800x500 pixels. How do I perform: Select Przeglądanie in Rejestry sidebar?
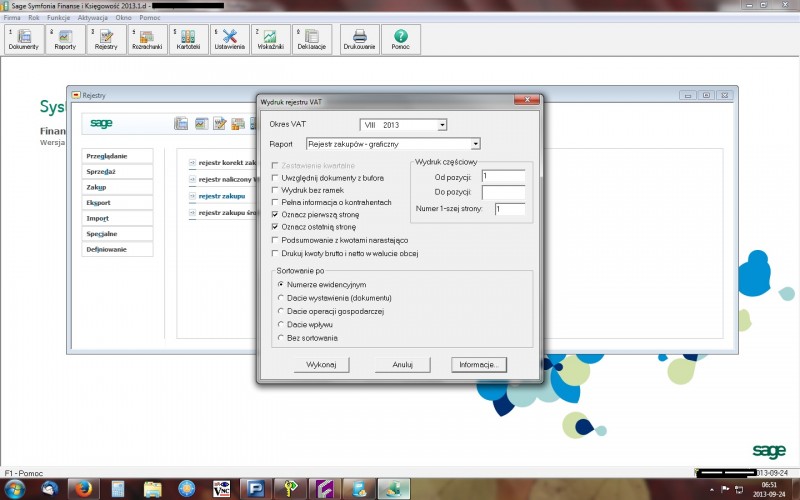[x=117, y=156]
